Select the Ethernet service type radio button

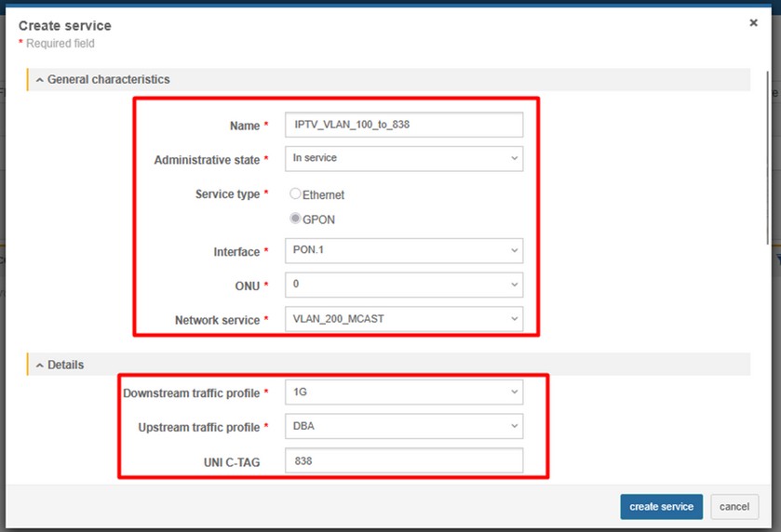pos(296,194)
